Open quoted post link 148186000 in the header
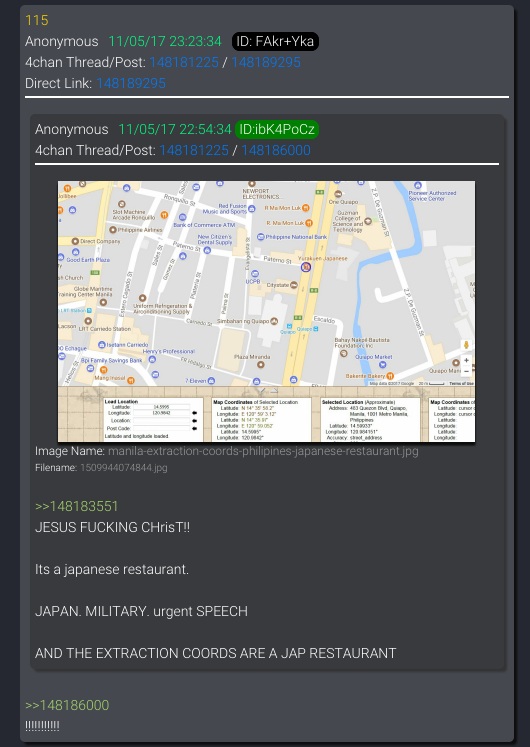 click(x=276, y=151)
